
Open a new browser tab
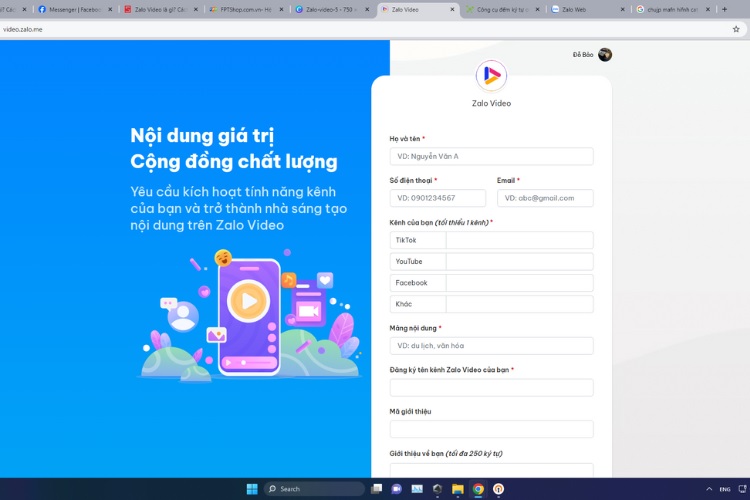point(724,9)
